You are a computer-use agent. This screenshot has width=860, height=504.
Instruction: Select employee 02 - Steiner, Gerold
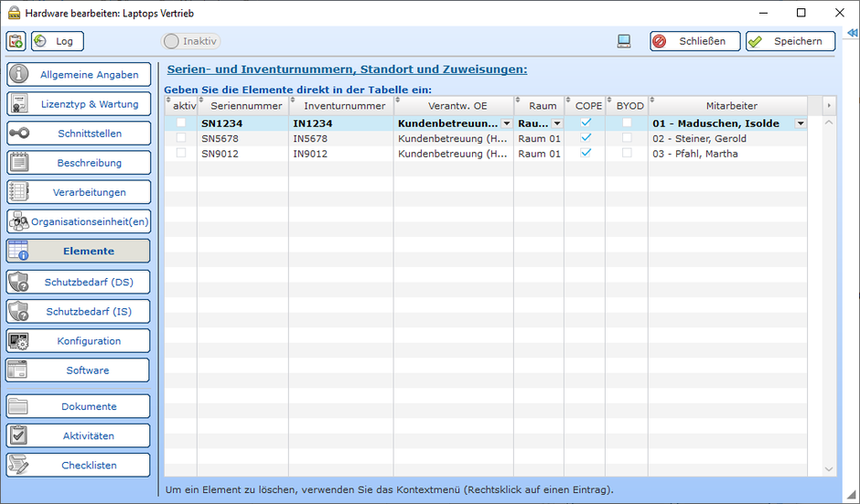click(728, 139)
